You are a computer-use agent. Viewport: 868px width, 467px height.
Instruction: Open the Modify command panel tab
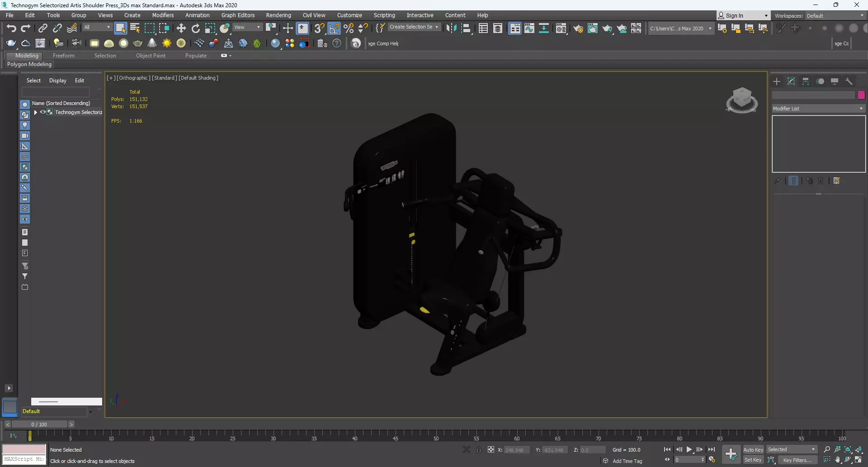[x=791, y=81]
